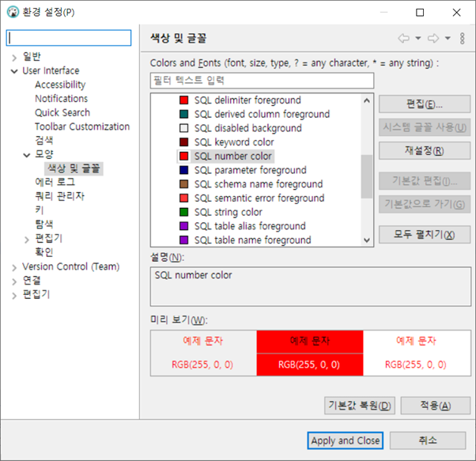Click the 편집(E)... button
This screenshot has height=461, width=476.
[x=425, y=104]
